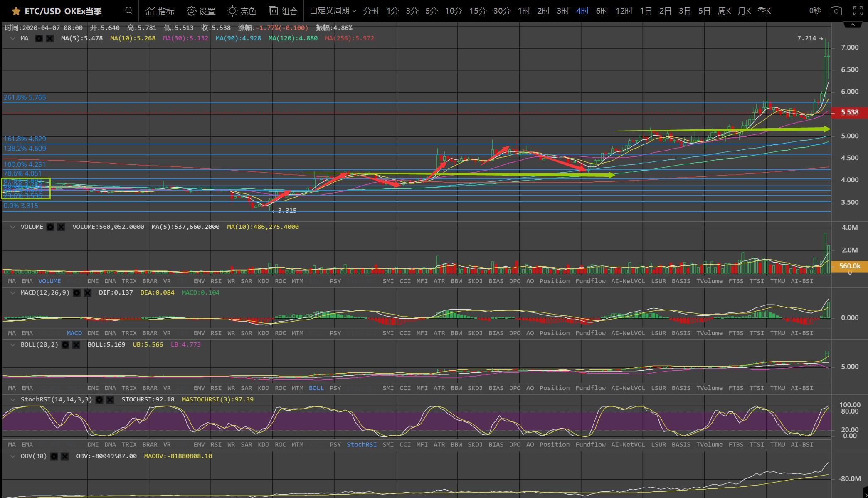The width and height of the screenshot is (868, 498).
Task: Select the 15分 timeframe
Action: [x=477, y=11]
